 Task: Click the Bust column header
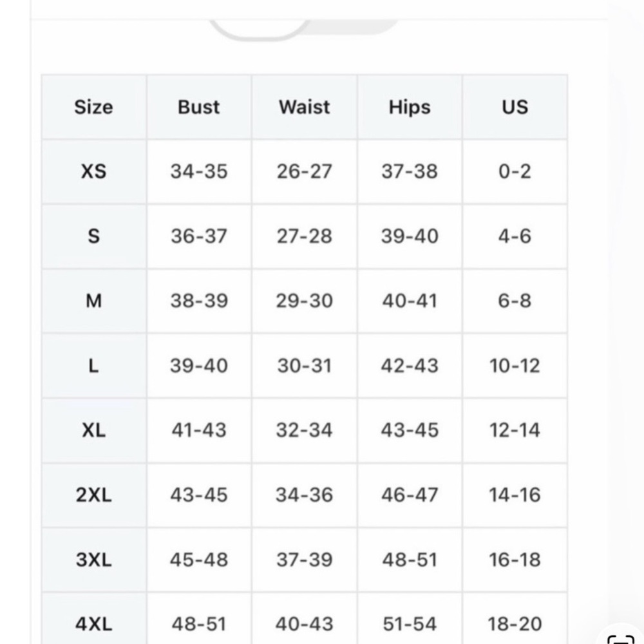coord(199,107)
